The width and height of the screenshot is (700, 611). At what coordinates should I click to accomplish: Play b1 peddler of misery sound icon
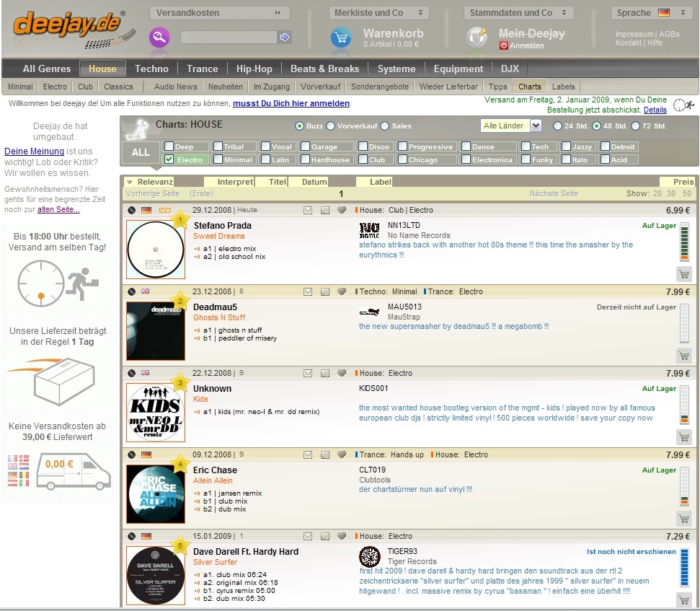pos(197,338)
